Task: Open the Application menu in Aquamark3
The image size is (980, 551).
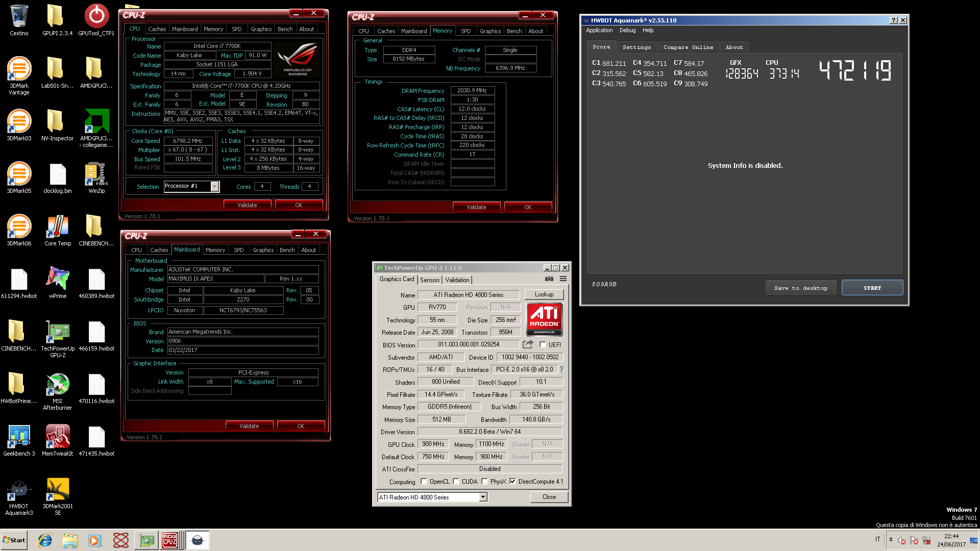Action: [599, 30]
